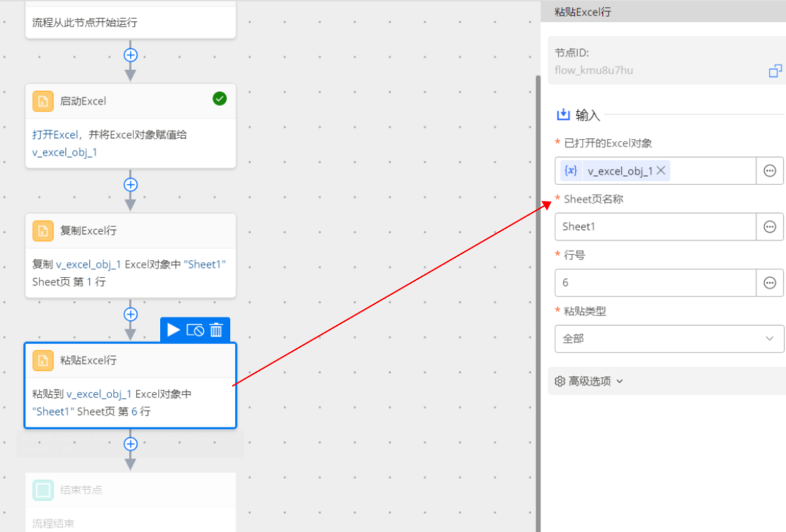Screen dimensions: 786x532
Task: Click the 输入 section download icon
Action: coord(563,115)
